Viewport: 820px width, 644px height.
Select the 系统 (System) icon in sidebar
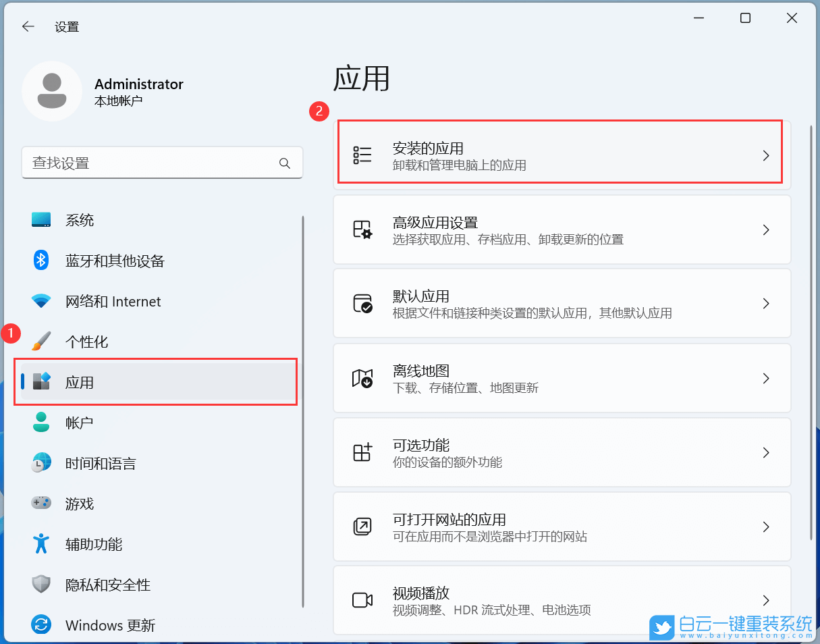(x=41, y=219)
